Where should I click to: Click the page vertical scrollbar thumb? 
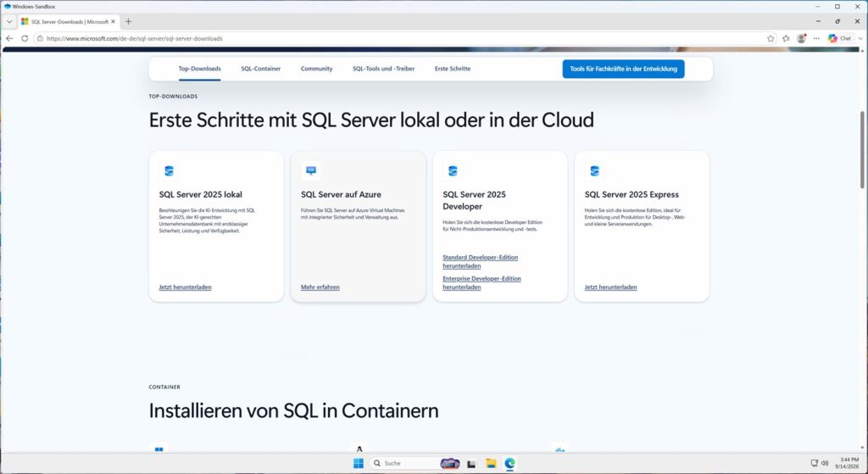[862, 149]
